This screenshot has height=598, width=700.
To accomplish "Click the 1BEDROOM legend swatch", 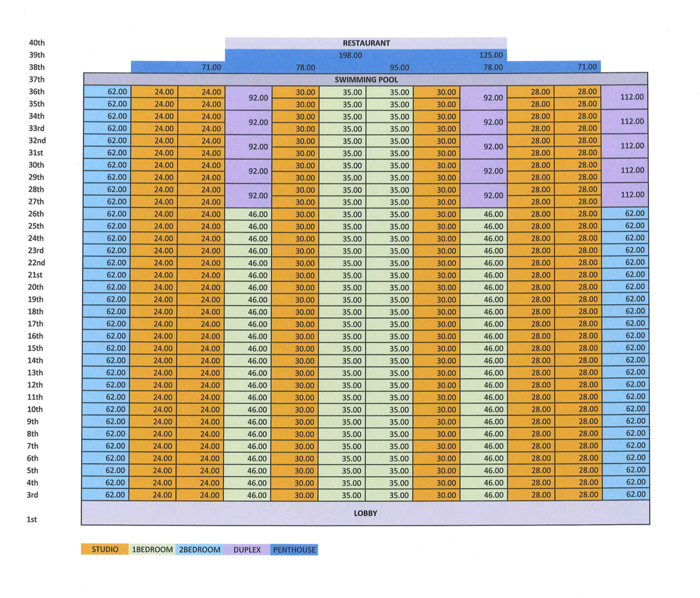I will click(152, 550).
